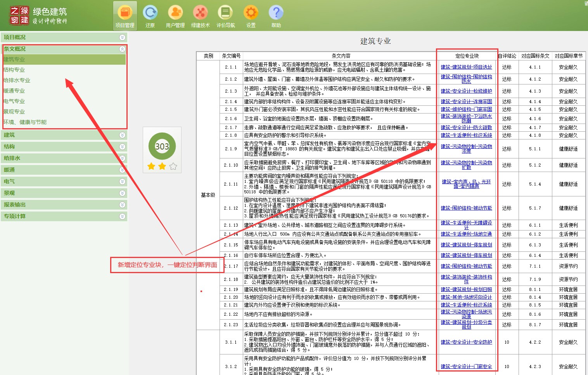The width and height of the screenshot is (588, 375).
Task: Click the 定位专业块 column header
Action: point(467,56)
